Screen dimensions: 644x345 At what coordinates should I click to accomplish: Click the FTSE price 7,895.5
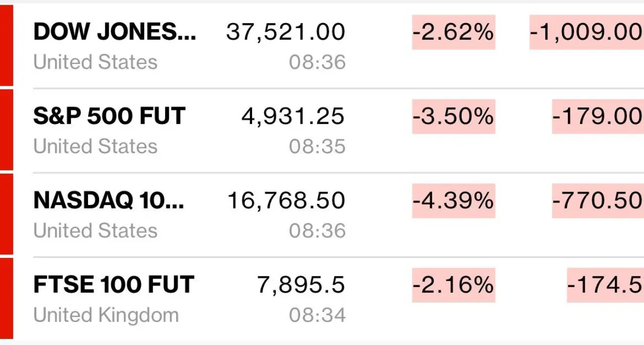[x=301, y=285]
